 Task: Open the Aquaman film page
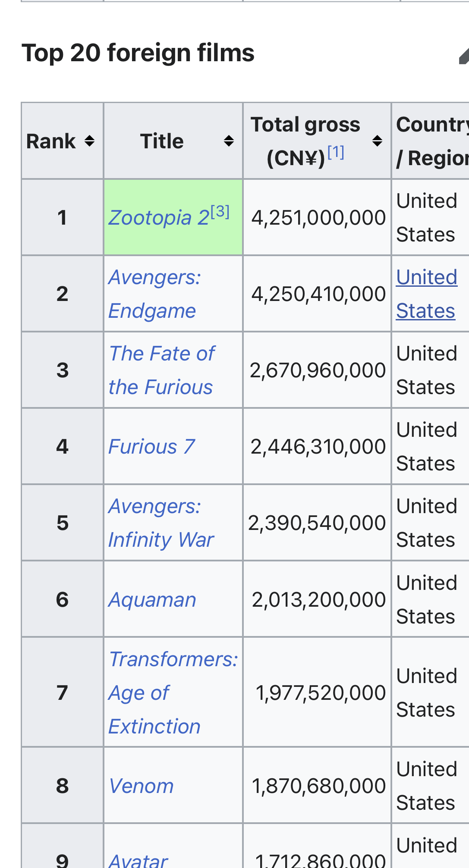152,599
